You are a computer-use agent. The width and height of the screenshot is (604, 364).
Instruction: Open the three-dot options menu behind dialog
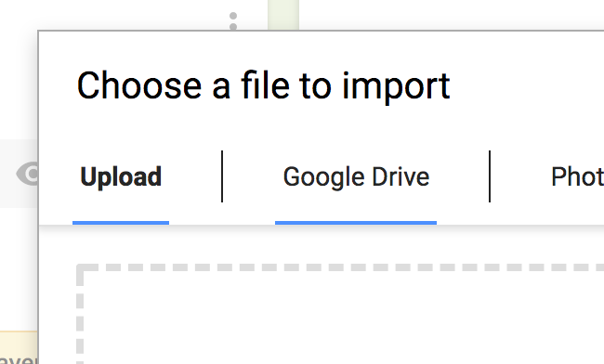(x=233, y=20)
